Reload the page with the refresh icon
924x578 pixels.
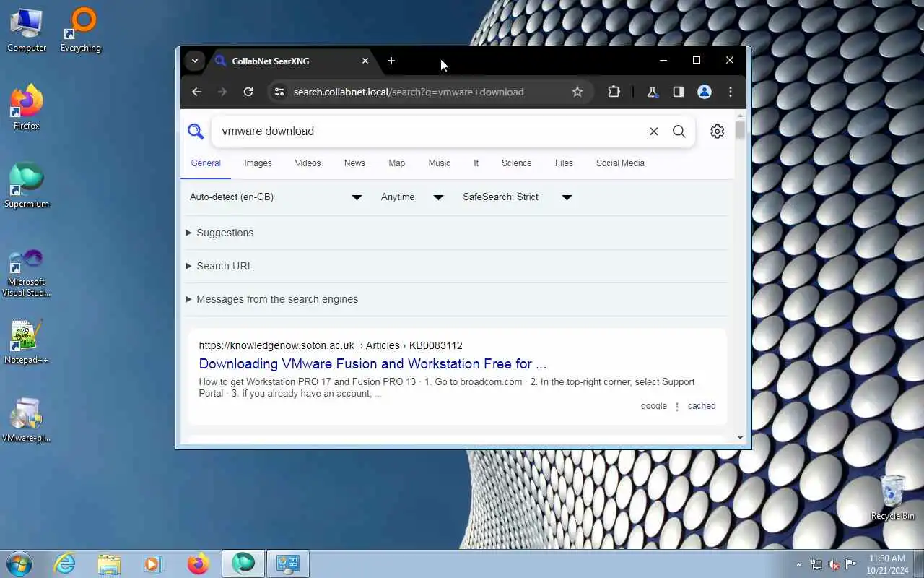[248, 92]
